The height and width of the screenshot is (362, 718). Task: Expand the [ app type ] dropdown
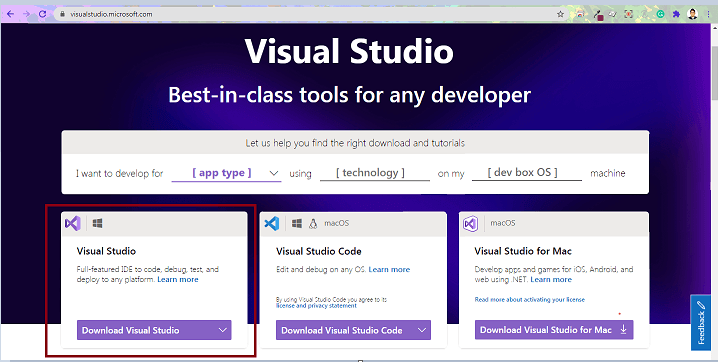coord(226,173)
